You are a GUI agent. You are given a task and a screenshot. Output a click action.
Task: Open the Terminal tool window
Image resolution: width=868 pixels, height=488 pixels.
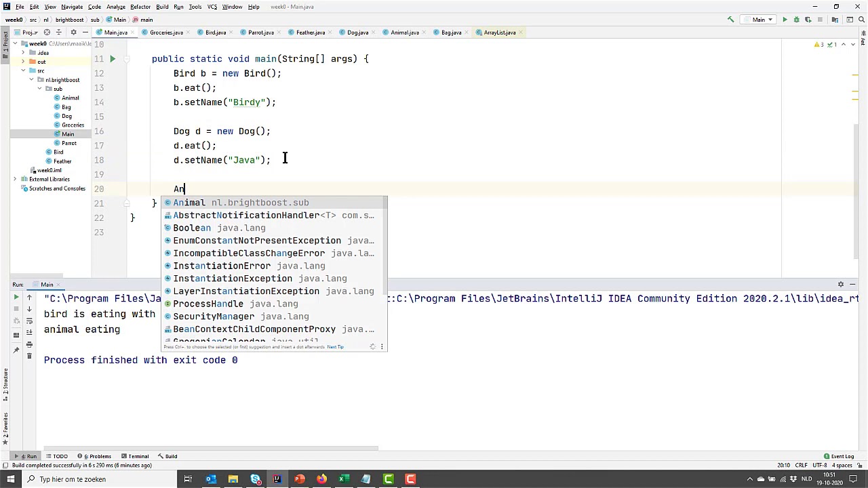134,456
